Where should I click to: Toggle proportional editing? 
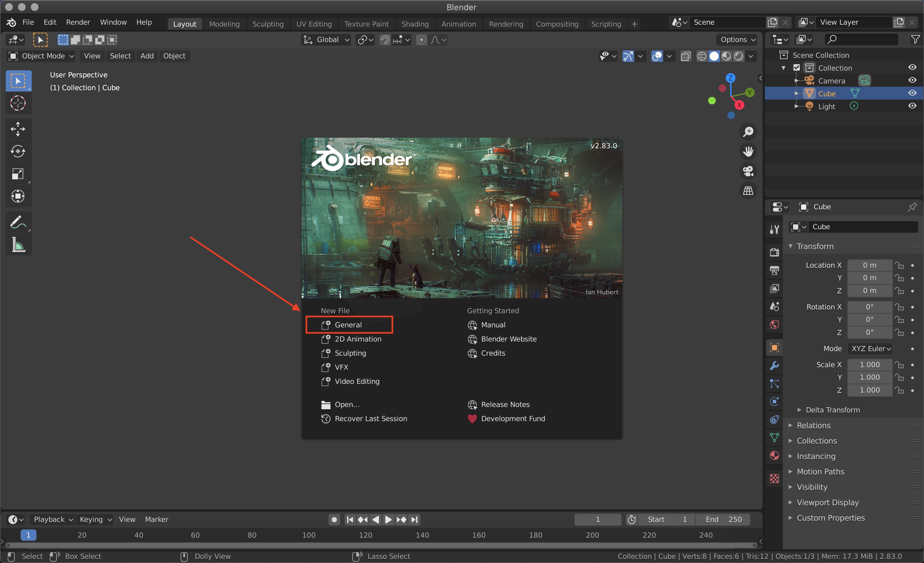pyautogui.click(x=422, y=40)
